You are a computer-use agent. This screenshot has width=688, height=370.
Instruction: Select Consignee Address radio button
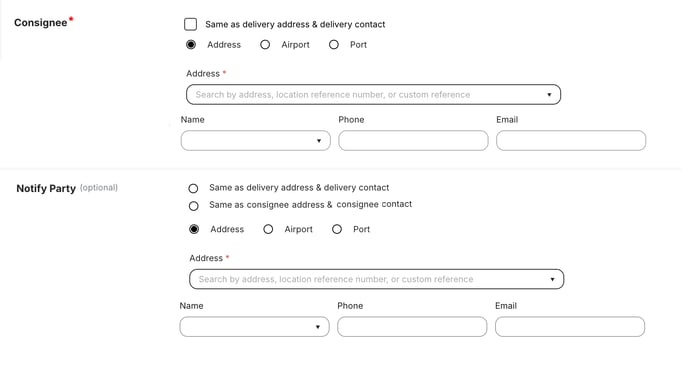point(191,45)
